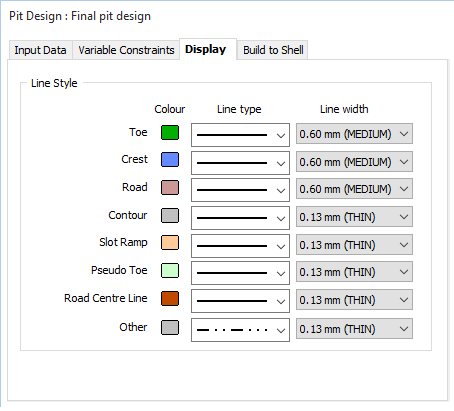Expand the Road line type dropdown
454x411 pixels.
[x=240, y=190]
